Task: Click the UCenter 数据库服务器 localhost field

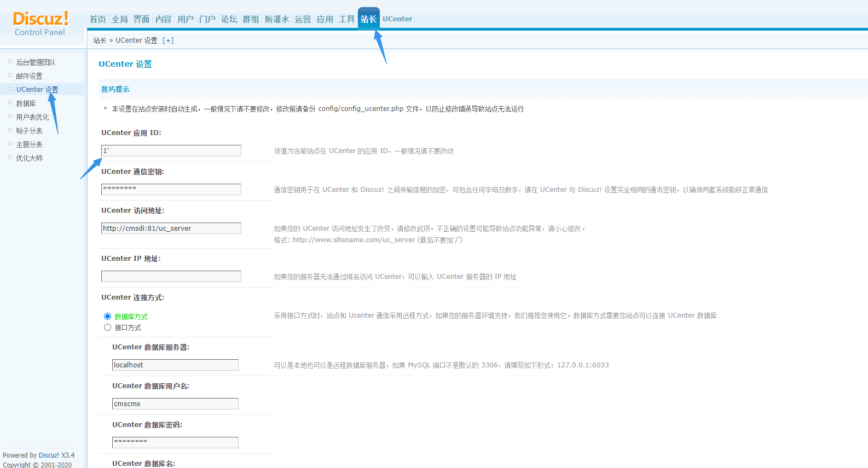Action: pos(175,365)
